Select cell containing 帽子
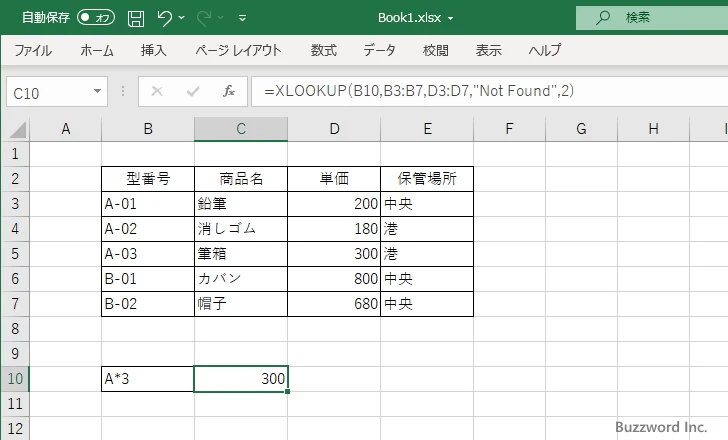The height and width of the screenshot is (440, 728). 240,304
